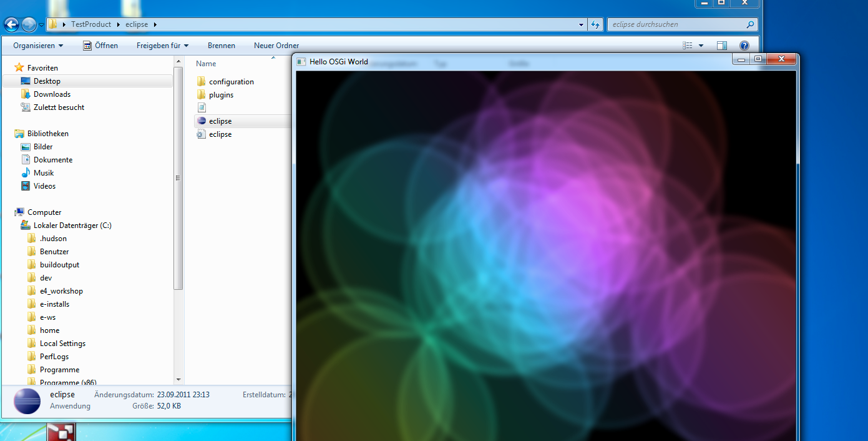Open the view options dropdown arrow
This screenshot has width=868, height=441.
point(701,46)
